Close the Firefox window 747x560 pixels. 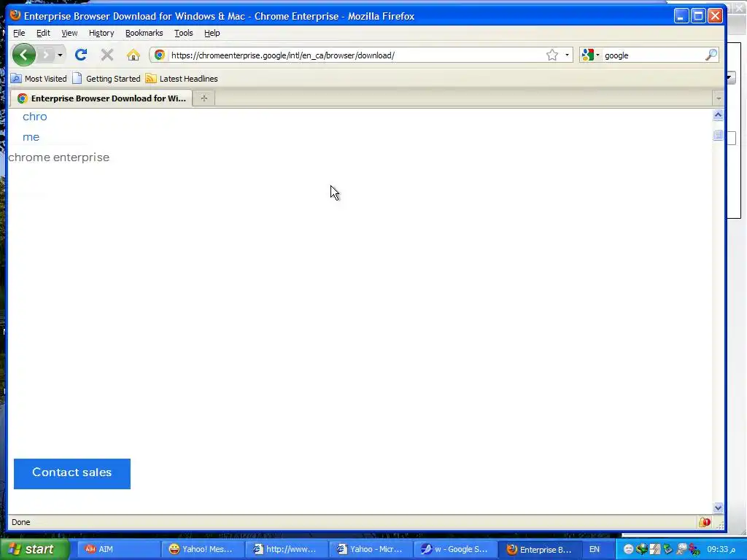click(x=715, y=16)
